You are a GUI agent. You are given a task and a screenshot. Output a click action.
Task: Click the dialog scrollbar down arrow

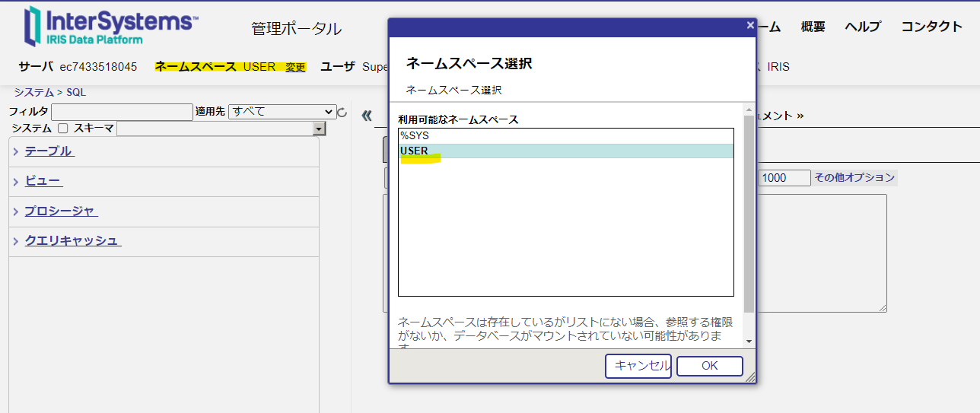pyautogui.click(x=749, y=342)
